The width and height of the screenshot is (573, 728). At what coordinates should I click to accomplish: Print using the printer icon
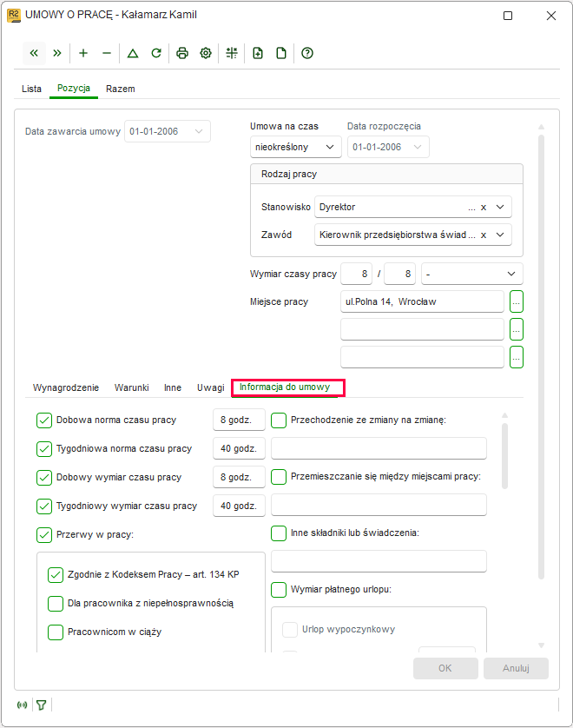click(182, 53)
